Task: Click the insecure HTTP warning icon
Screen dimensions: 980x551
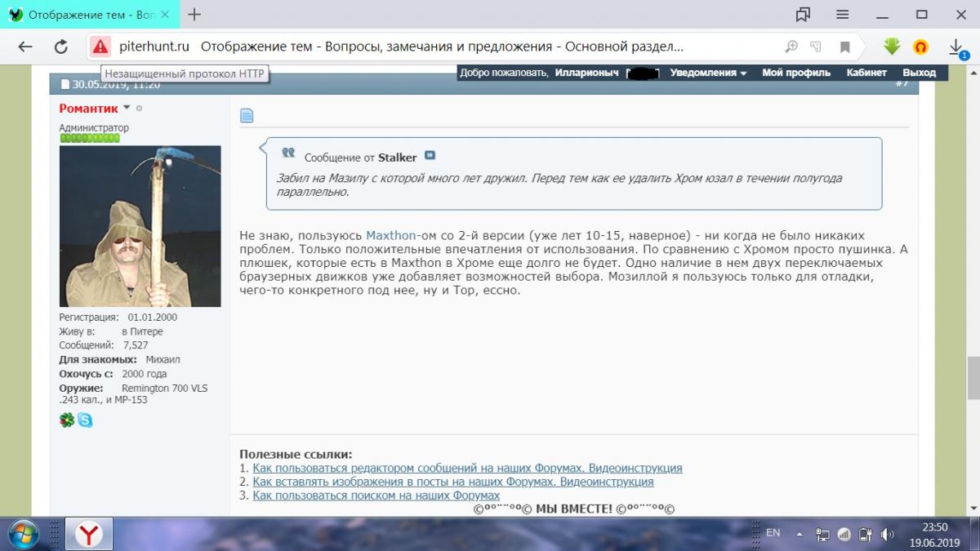Action: 100,47
